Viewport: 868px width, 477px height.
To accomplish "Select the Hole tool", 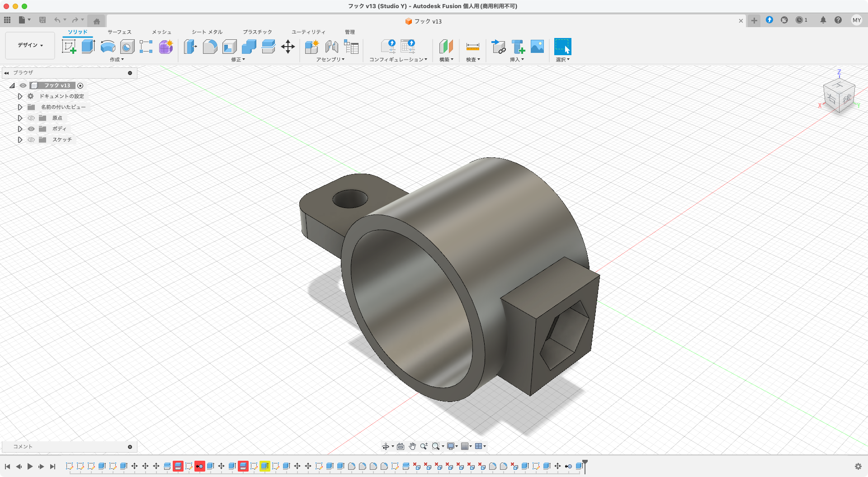I will pos(127,47).
